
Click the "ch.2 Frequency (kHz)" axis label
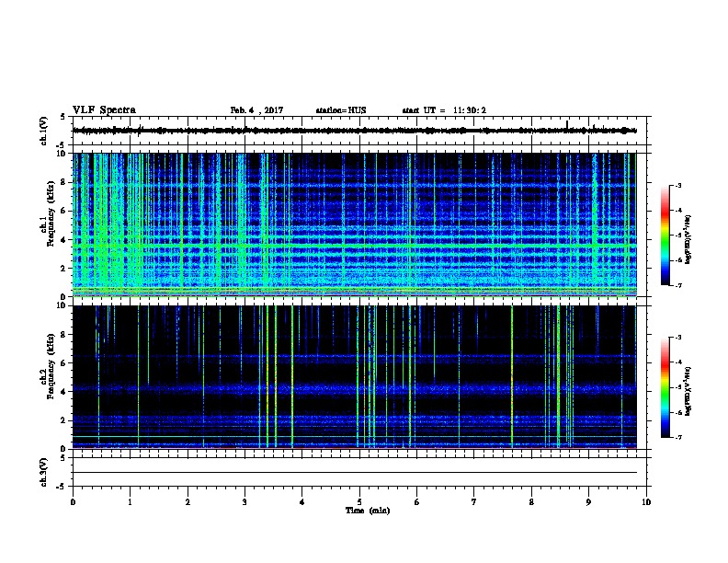pyautogui.click(x=48, y=366)
